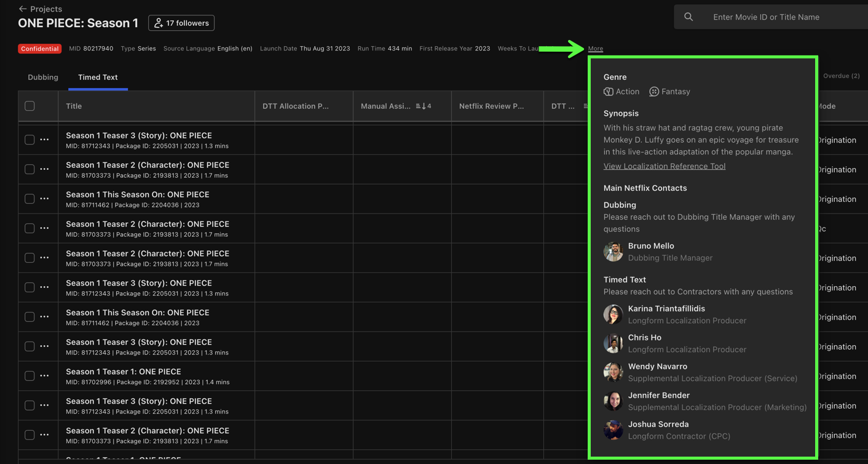This screenshot has height=464, width=868.
Task: Tick checkbox of the topmost Teaser 3 row
Action: point(30,140)
